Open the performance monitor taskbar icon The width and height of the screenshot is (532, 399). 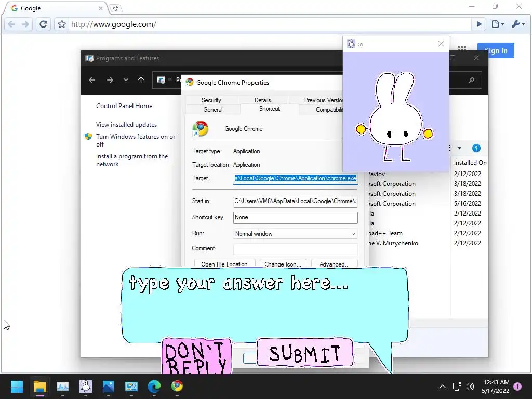63,387
